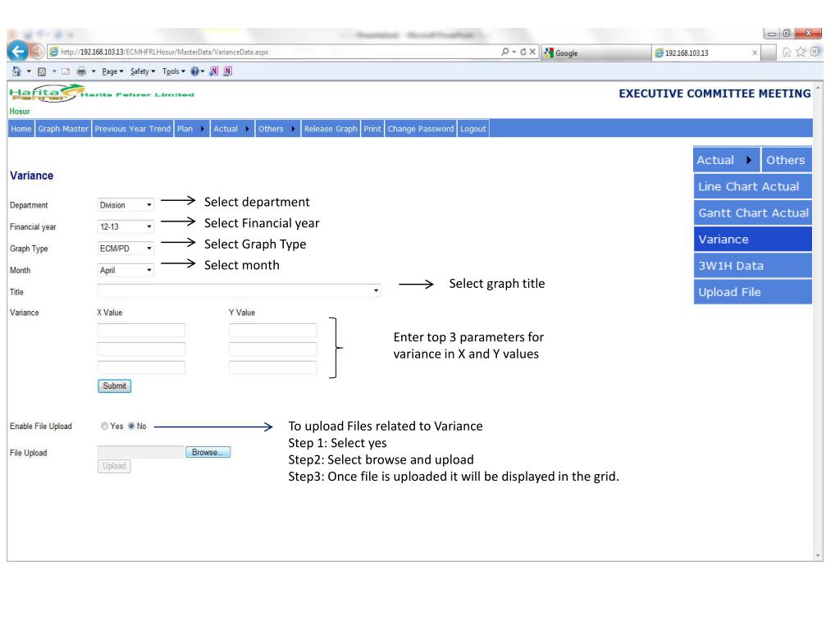
Task: Open the Graph Type dropdown
Action: click(126, 249)
